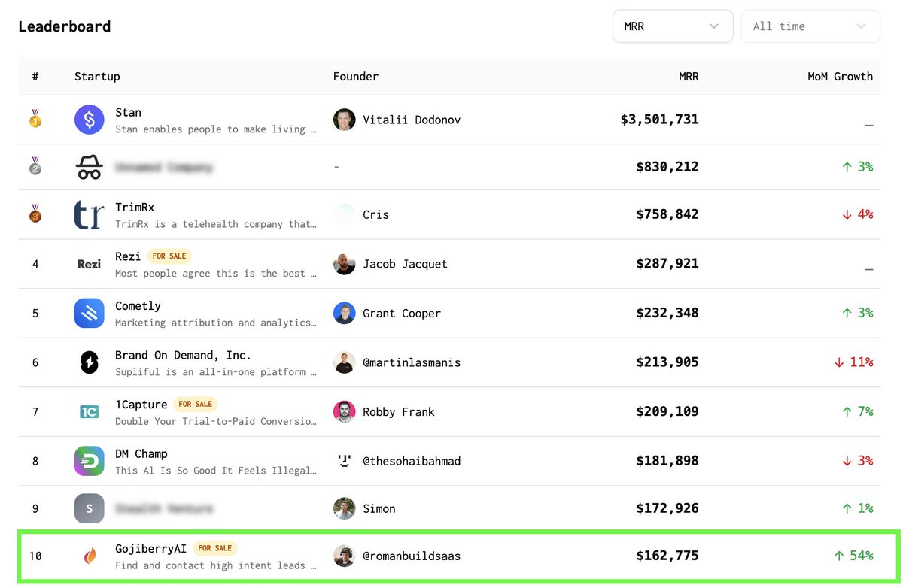
Task: Click the MRR column header
Action: 689,77
